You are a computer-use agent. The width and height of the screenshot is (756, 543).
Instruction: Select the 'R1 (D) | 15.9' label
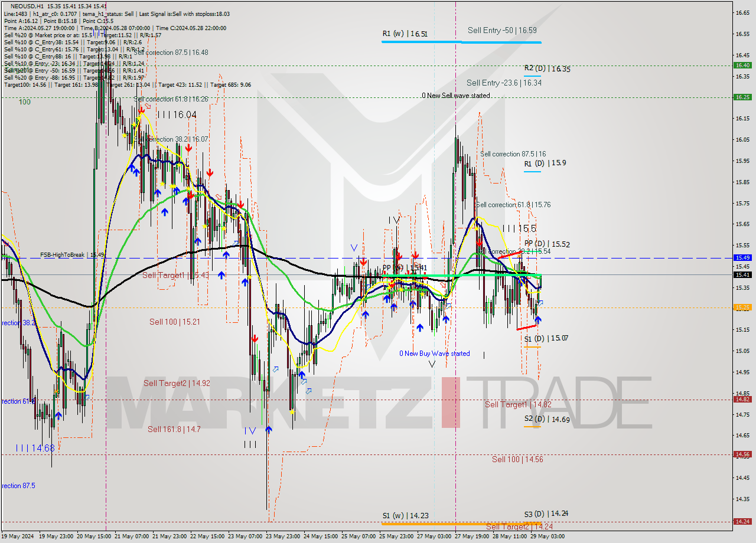pos(545,163)
